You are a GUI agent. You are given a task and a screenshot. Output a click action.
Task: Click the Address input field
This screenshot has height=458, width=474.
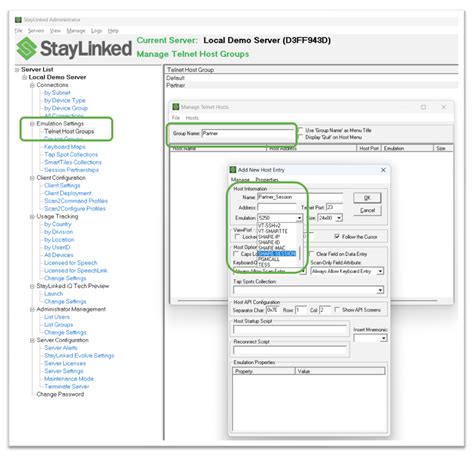point(277,208)
